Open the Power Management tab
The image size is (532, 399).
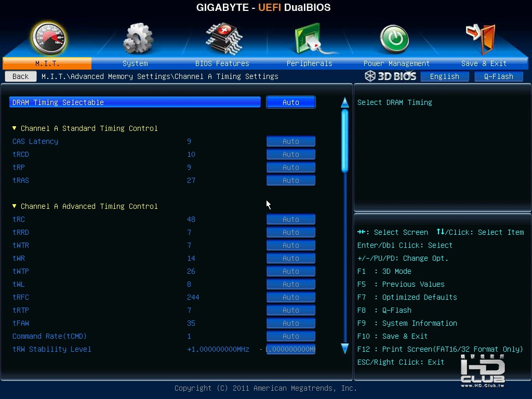pyautogui.click(x=396, y=63)
